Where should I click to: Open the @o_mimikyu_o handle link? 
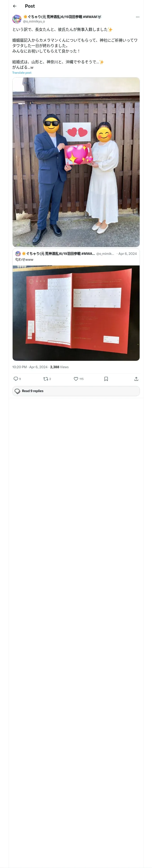34,22
